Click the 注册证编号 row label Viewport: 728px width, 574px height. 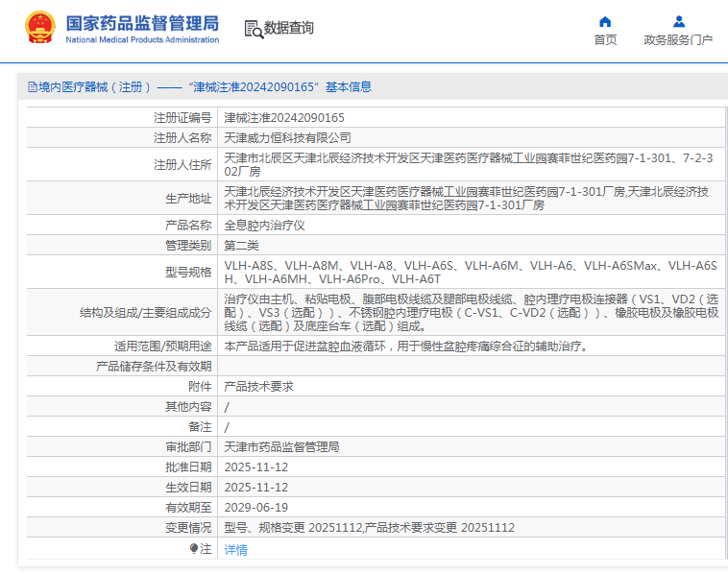click(x=182, y=118)
